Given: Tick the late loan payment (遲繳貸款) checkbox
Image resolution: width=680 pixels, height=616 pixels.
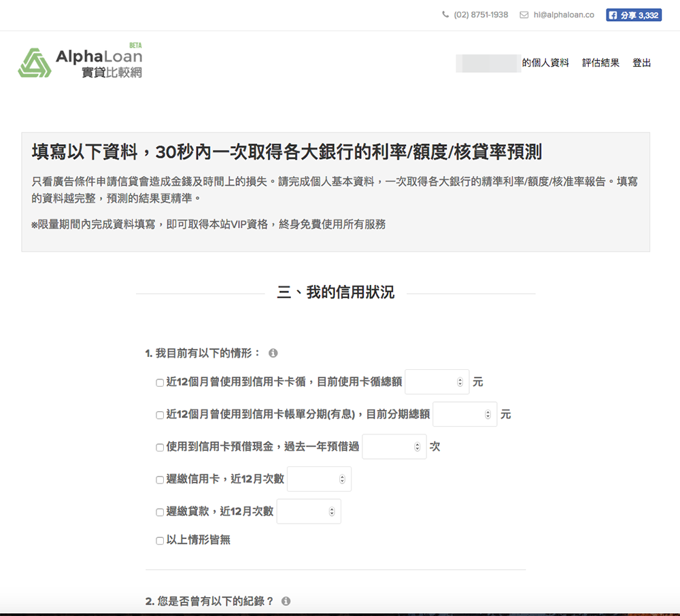Looking at the screenshot, I should click(160, 512).
